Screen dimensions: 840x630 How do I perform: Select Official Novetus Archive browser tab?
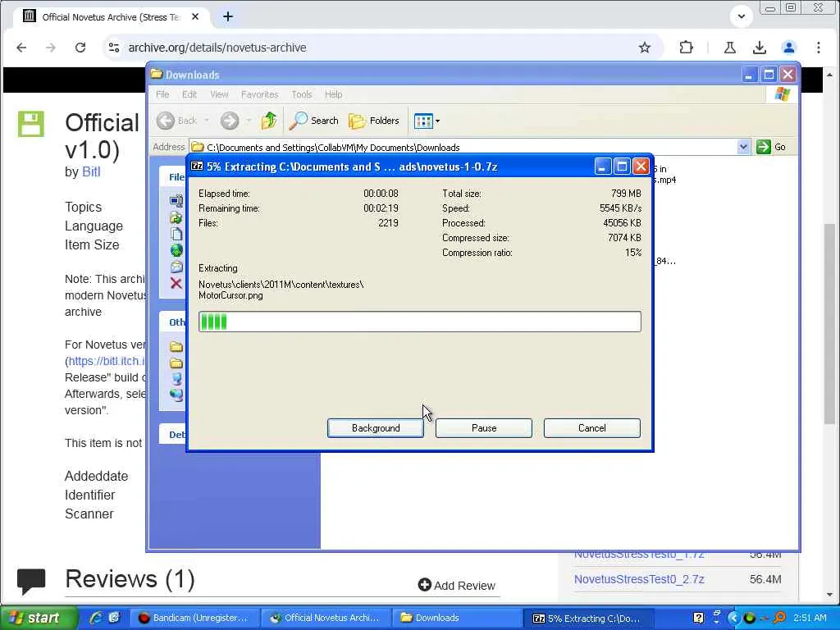point(112,16)
